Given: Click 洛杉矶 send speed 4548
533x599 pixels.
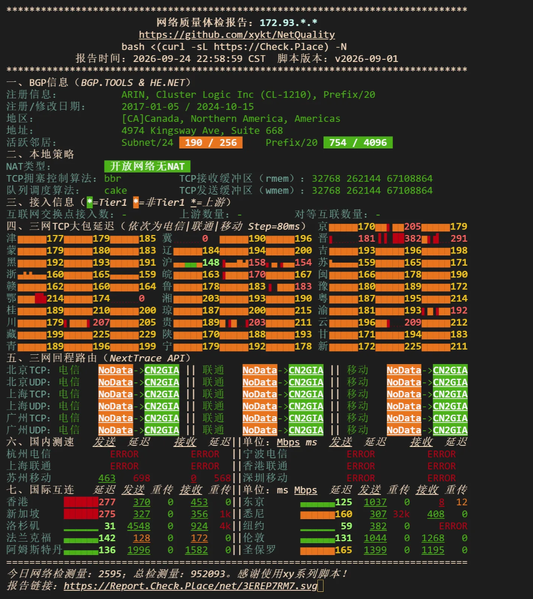Looking at the screenshot, I should tap(139, 526).
